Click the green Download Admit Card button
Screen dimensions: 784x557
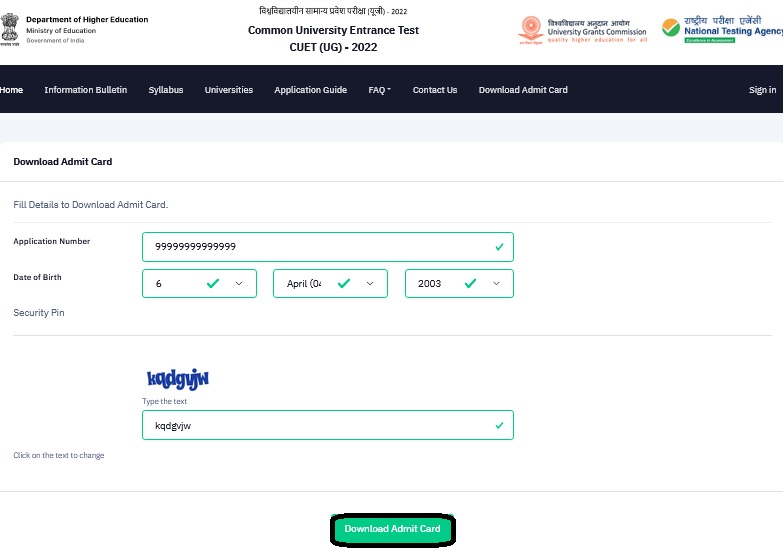pos(392,529)
